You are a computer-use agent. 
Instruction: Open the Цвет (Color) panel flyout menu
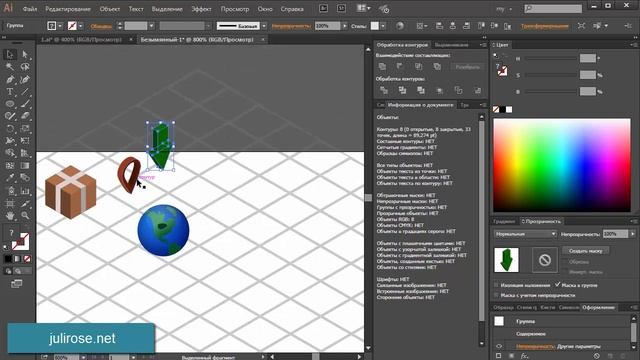[x=633, y=45]
